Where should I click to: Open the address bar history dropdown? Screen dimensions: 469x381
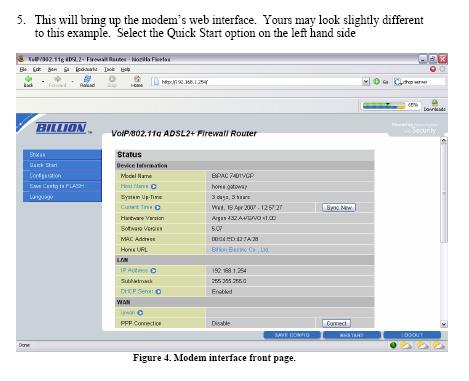[366, 82]
